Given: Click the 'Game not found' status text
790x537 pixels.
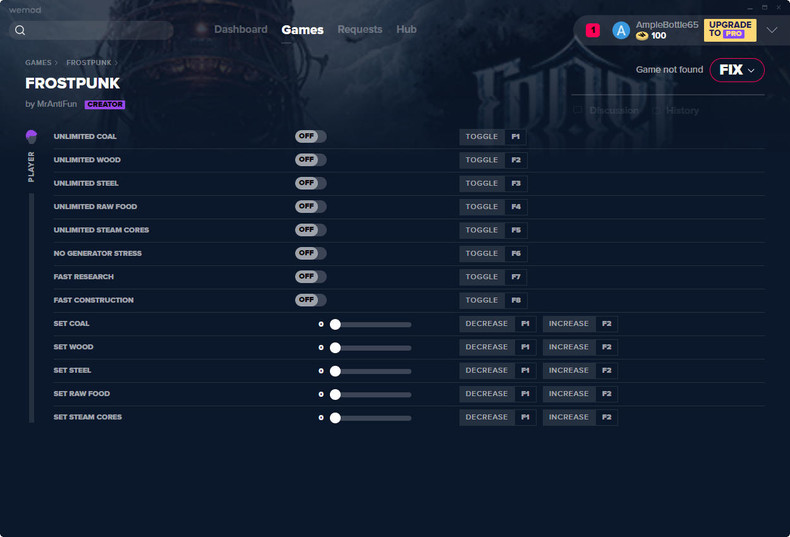Looking at the screenshot, I should point(669,70).
